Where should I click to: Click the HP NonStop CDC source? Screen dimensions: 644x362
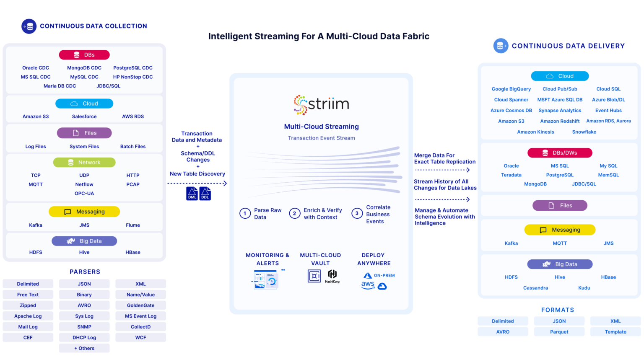click(x=133, y=77)
